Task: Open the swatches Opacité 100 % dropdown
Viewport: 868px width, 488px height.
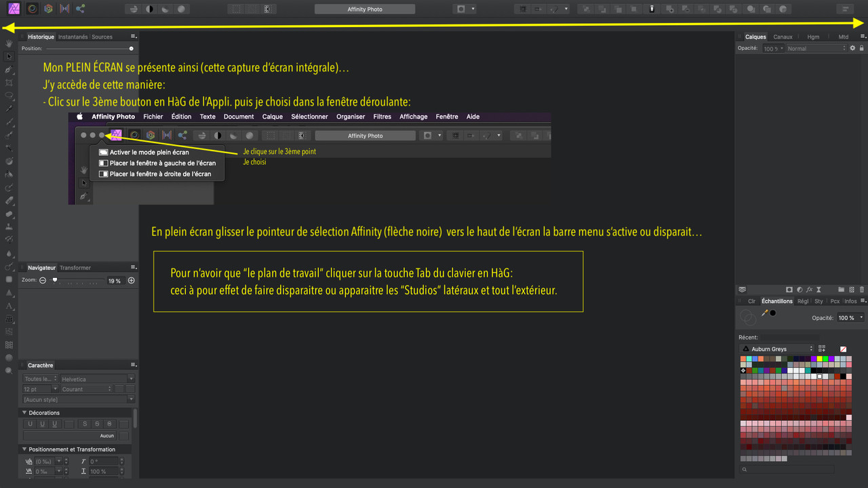Action: [851, 318]
